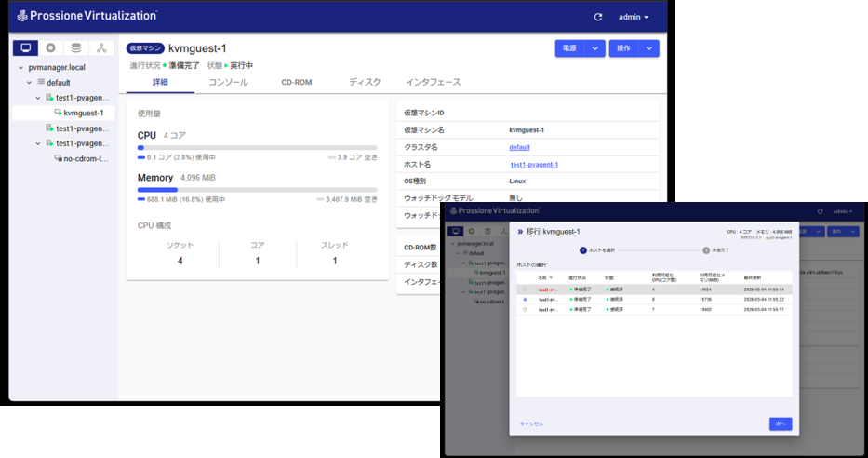Click the double-chevron icon beside 移行 kvmguest-1
The image size is (868, 458).
coord(520,232)
